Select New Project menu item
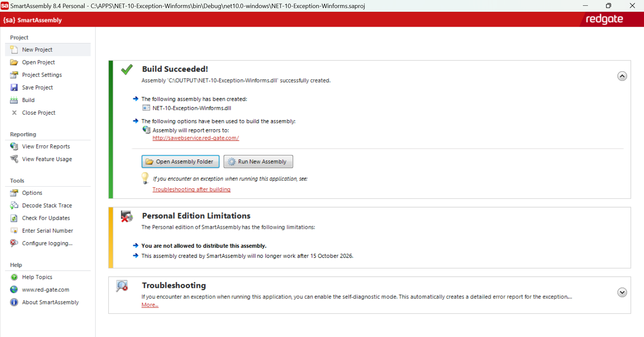The height and width of the screenshot is (337, 644). 48,49
